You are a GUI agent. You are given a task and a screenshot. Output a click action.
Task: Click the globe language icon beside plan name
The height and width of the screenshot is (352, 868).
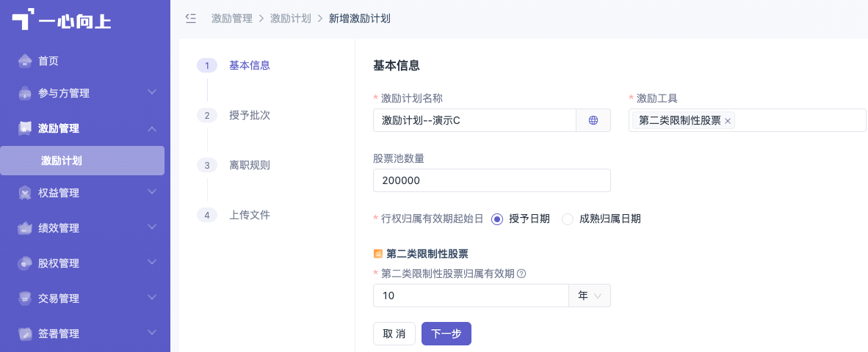(593, 120)
